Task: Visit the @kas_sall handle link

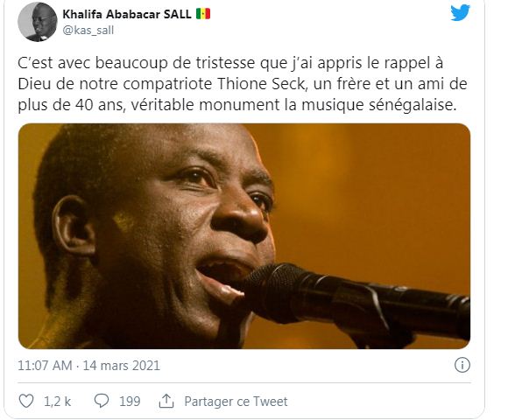Action: coord(88,30)
